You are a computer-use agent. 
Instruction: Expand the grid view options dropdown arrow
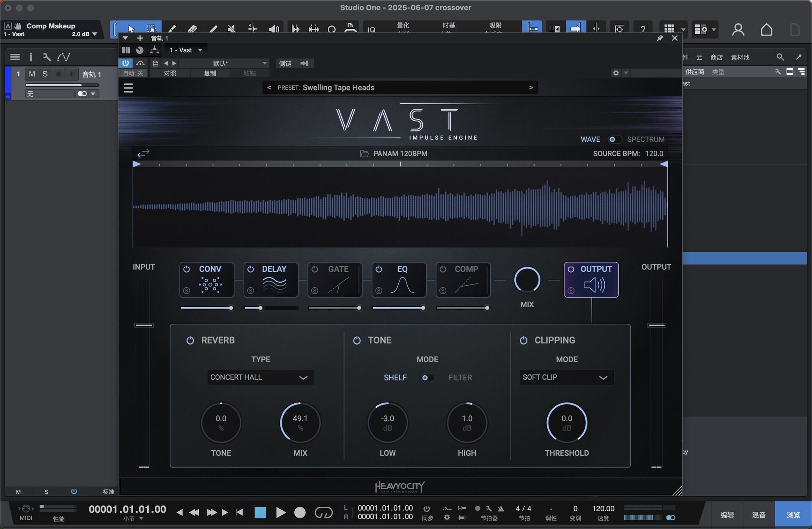[x=683, y=29]
